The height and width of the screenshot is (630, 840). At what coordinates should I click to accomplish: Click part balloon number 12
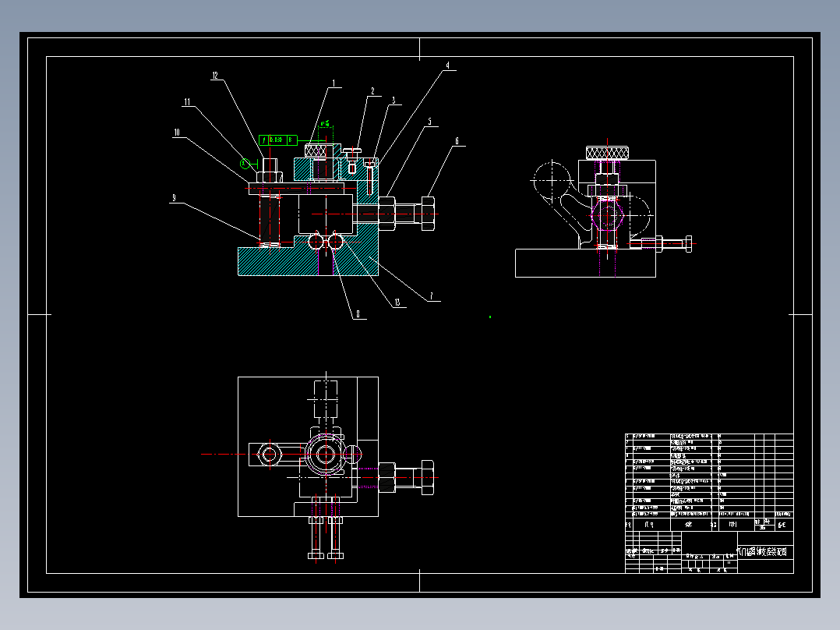(215, 76)
